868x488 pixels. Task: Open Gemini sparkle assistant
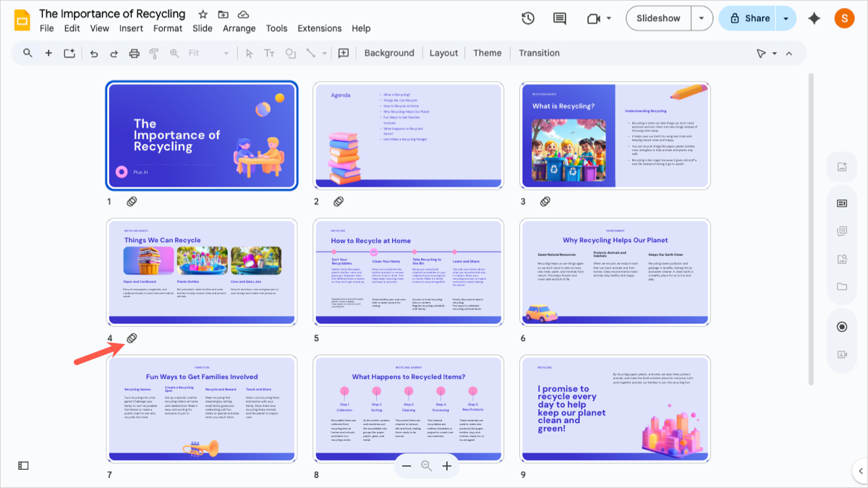pyautogui.click(x=814, y=18)
